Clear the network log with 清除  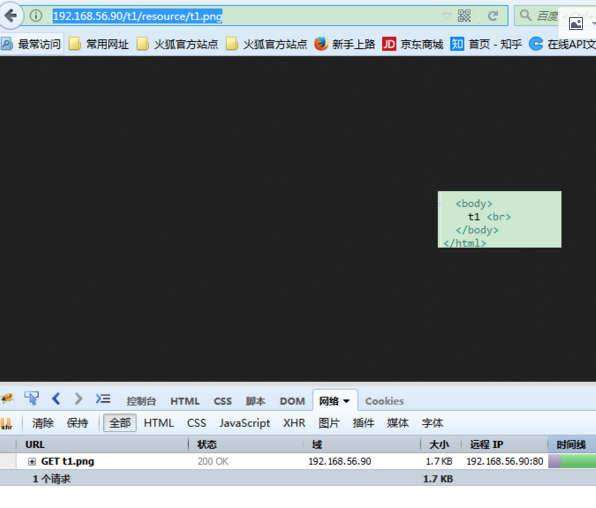[x=43, y=423]
